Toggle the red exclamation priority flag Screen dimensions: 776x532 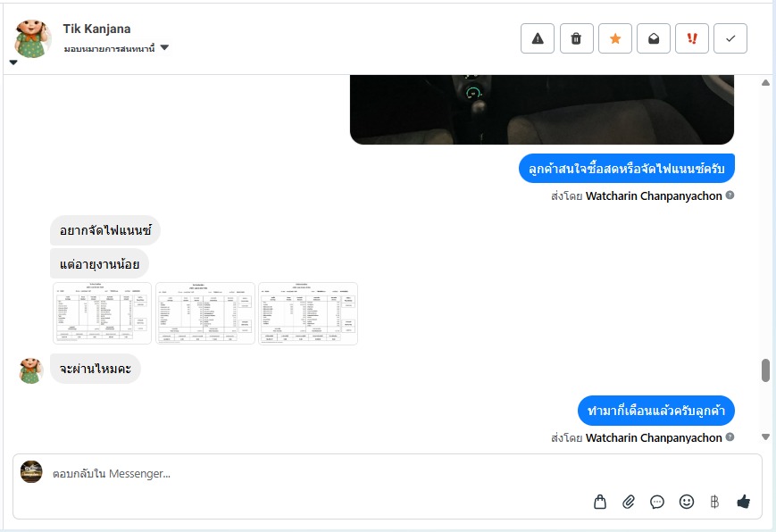tap(692, 38)
